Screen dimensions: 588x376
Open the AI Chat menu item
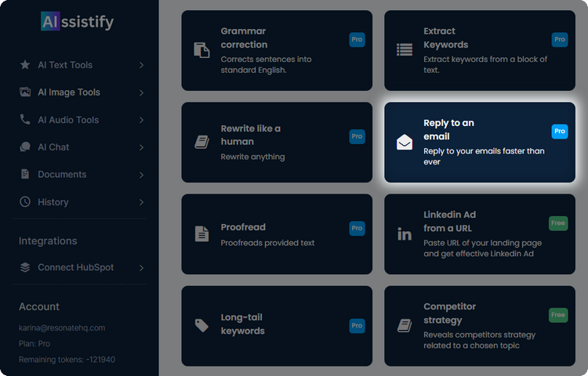[x=53, y=147]
